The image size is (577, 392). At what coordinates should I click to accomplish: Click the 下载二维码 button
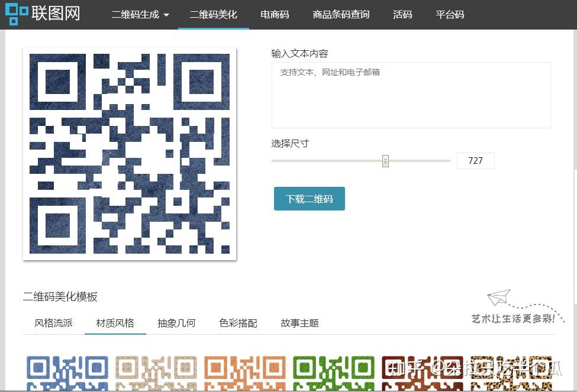click(309, 199)
